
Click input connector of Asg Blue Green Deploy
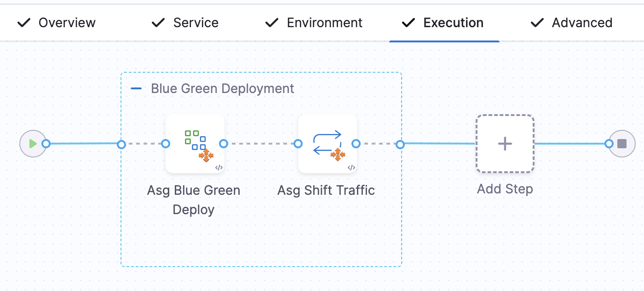click(x=166, y=144)
